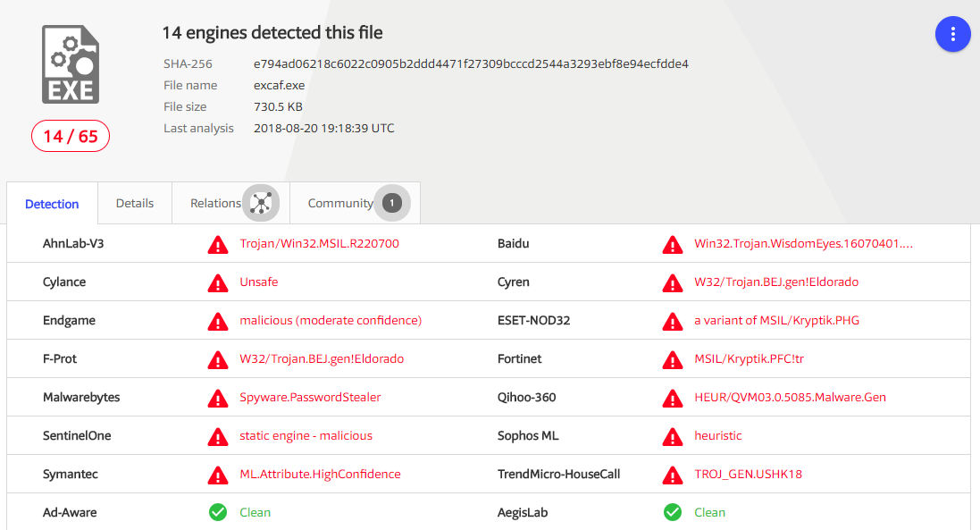Screen dimensions: 980x530
Task: Click the Qihoo-360 warning triangle icon
Action: pos(673,398)
